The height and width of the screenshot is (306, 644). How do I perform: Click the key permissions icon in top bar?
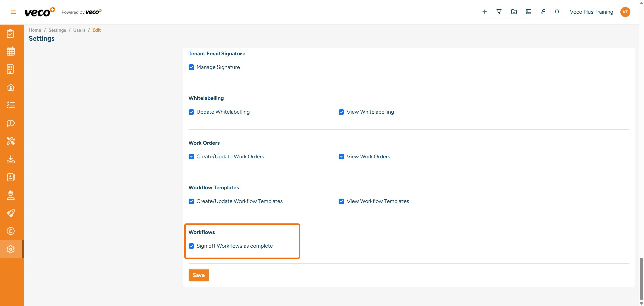click(x=543, y=12)
